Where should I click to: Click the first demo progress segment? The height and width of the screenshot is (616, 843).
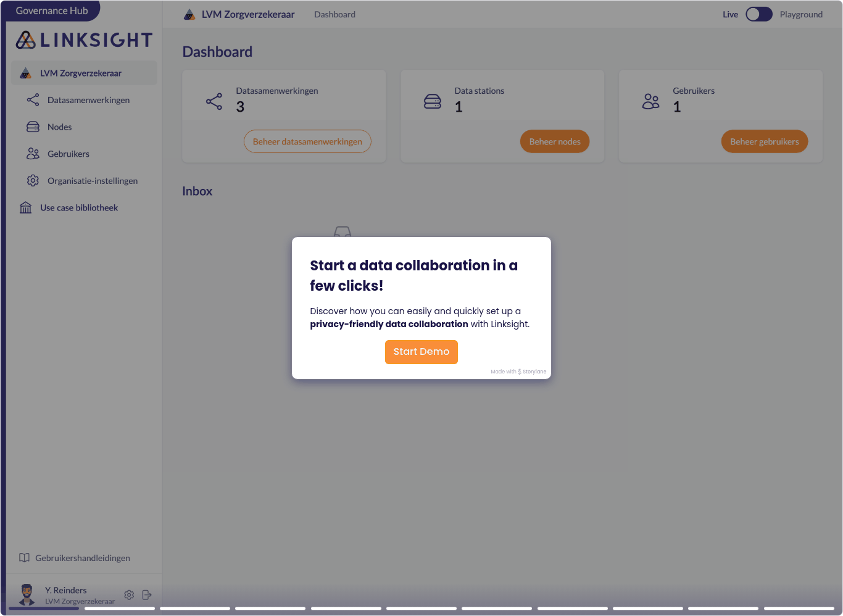(x=44, y=609)
